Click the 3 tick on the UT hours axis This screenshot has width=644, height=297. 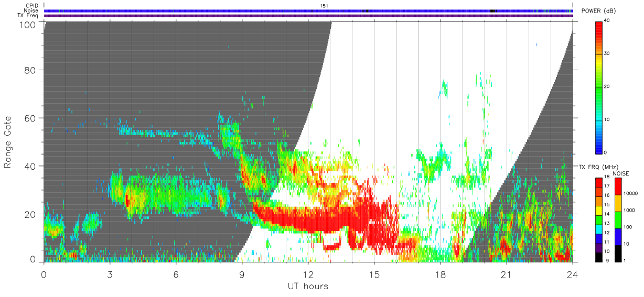[x=110, y=274]
